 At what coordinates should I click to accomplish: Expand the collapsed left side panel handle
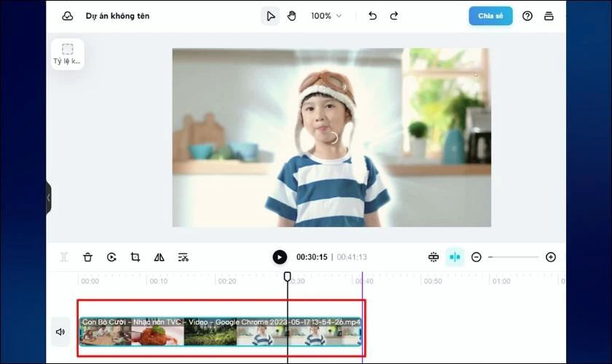click(x=48, y=198)
